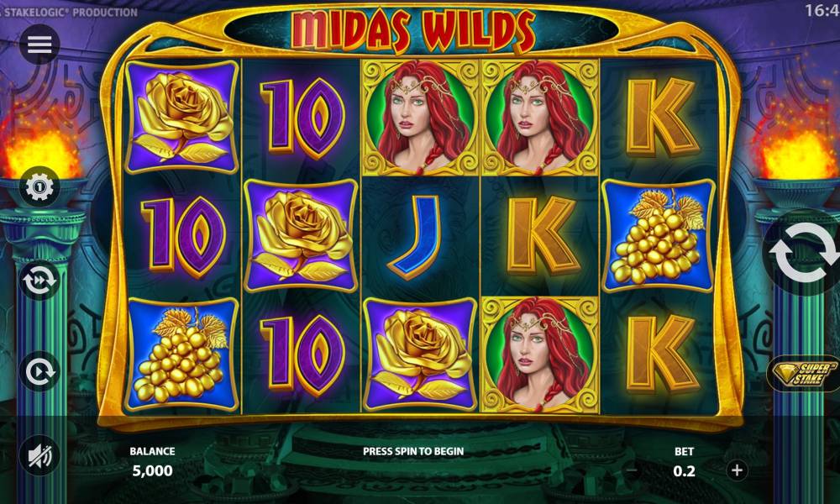This screenshot has width=840, height=504.
Task: Activate the Super Stake button
Action: [804, 373]
